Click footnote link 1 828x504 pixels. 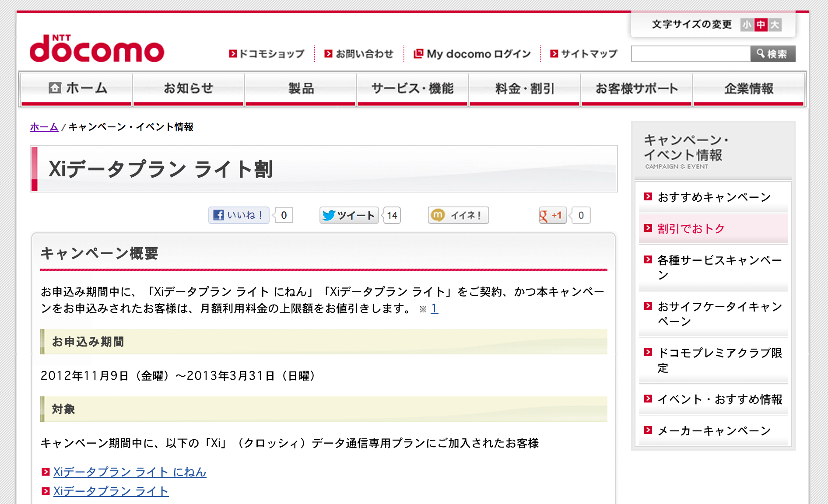pyautogui.click(x=434, y=308)
